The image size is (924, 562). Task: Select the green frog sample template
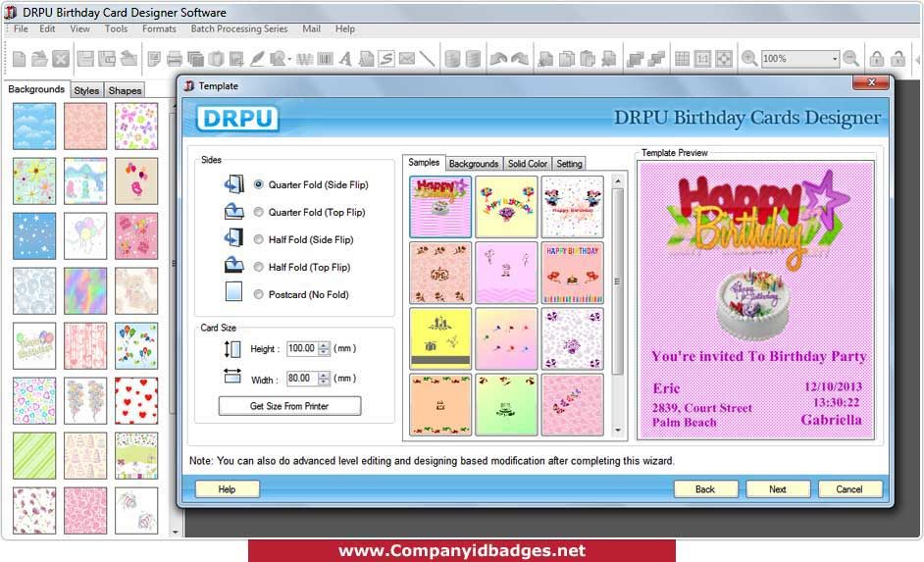tap(506, 405)
